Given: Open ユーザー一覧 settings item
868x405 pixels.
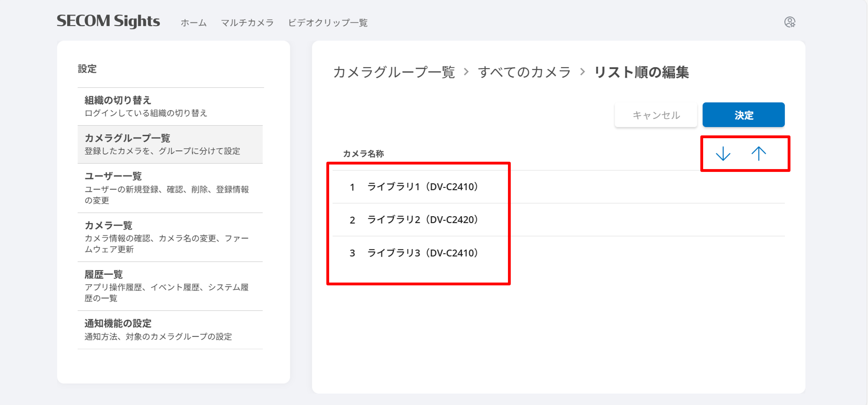Looking at the screenshot, I should click(x=170, y=188).
